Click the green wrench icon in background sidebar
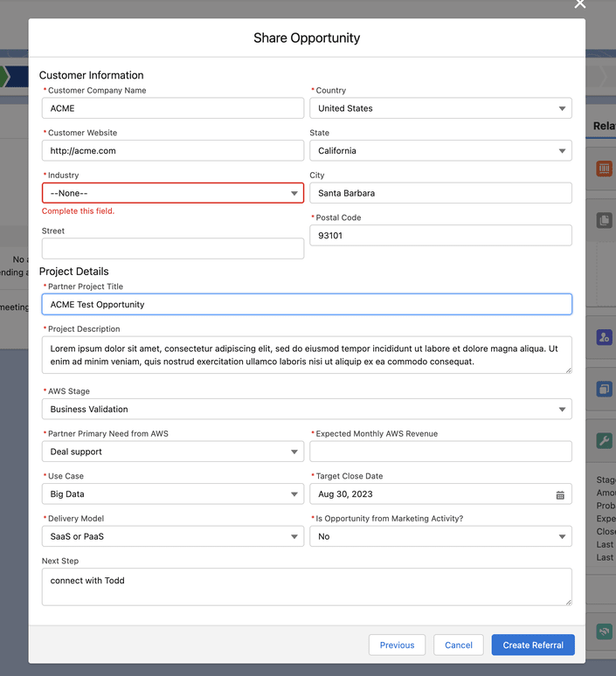This screenshot has height=676, width=616. [604, 440]
